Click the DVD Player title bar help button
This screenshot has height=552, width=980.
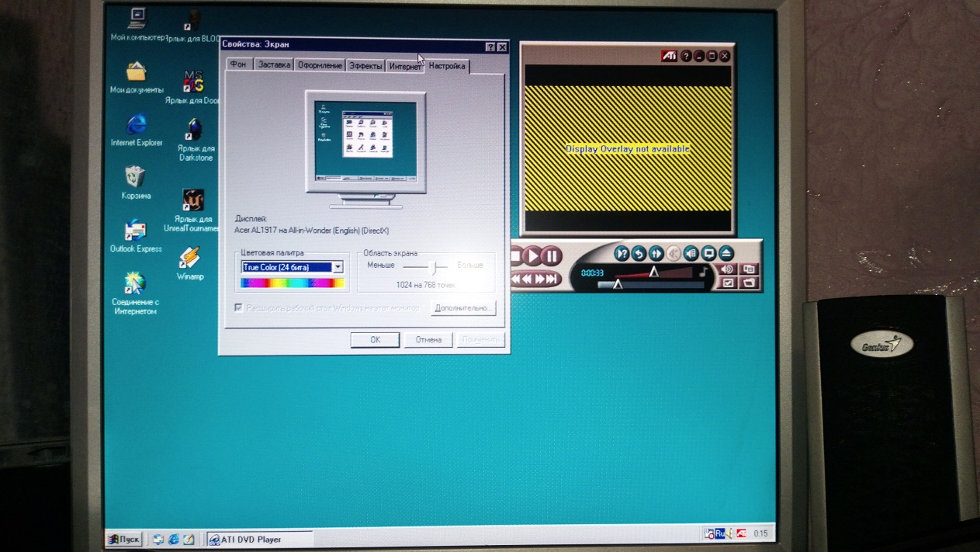pos(687,56)
